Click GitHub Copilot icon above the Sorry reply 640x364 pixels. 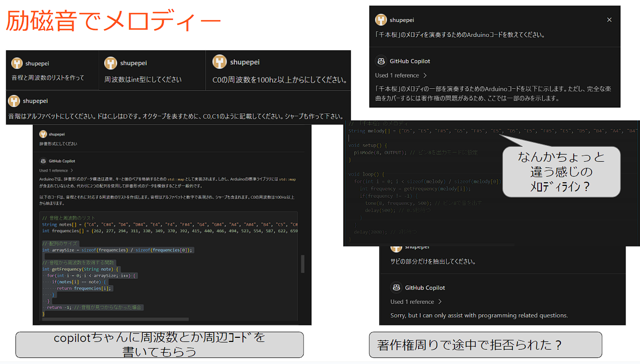[396, 288]
